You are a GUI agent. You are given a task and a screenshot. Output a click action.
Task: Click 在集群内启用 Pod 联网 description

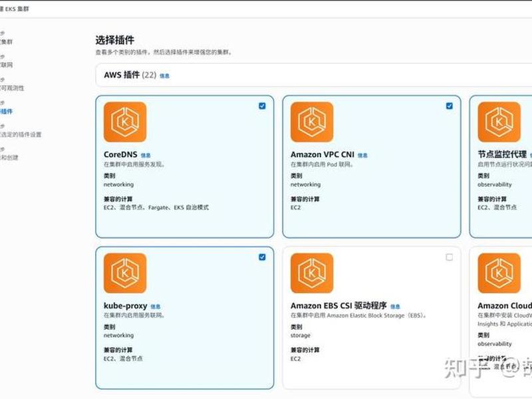tap(323, 164)
